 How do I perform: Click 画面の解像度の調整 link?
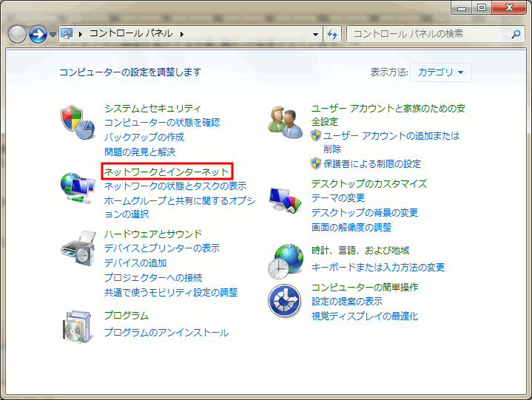click(351, 227)
